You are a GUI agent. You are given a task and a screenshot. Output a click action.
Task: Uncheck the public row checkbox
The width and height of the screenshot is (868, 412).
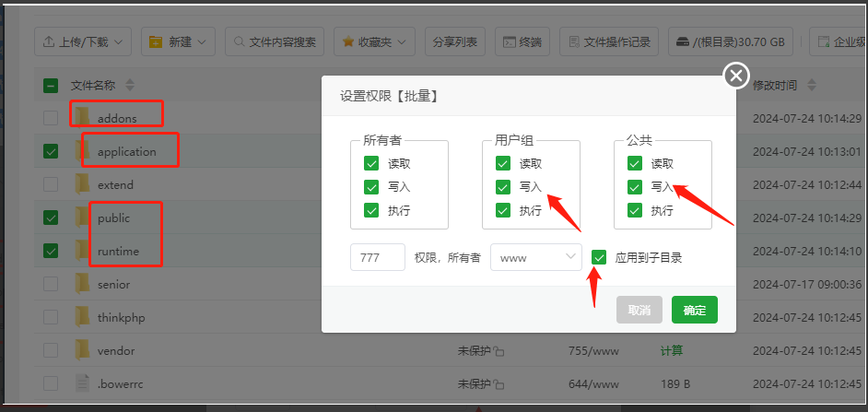(51, 218)
